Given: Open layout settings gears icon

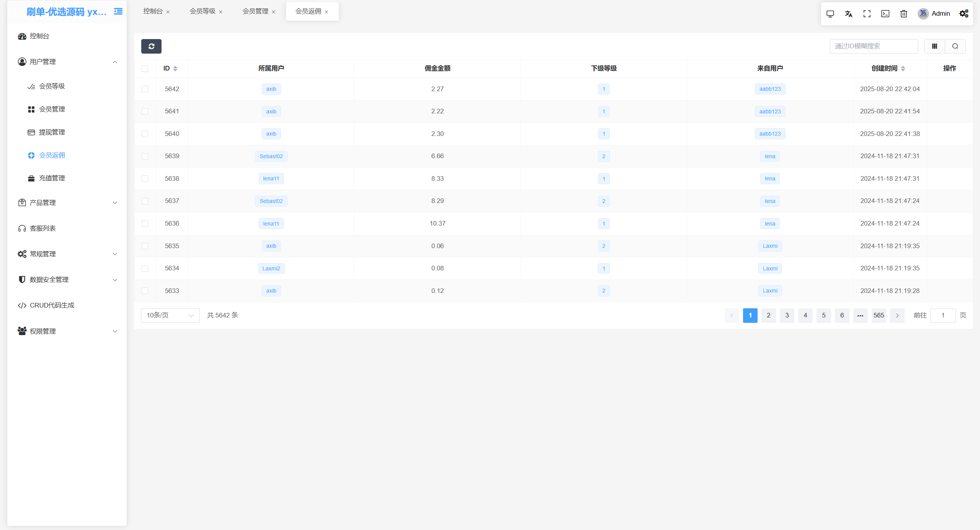Looking at the screenshot, I should pos(964,14).
